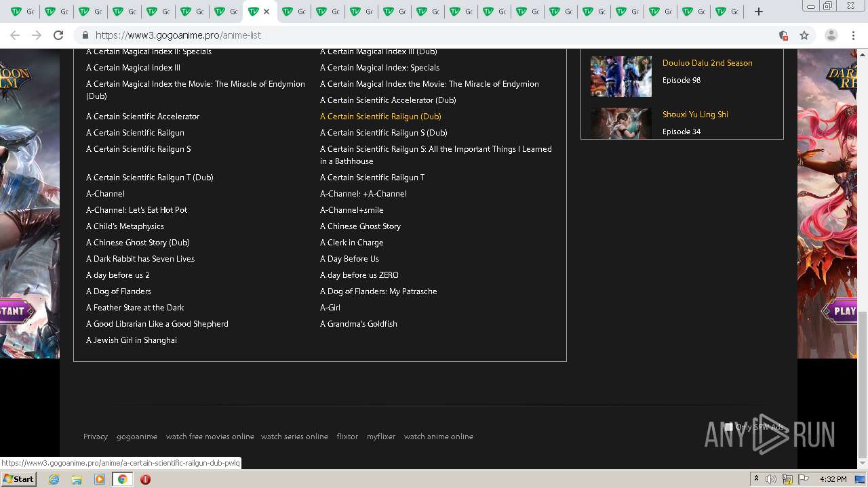868x488 pixels.
Task: Show hidden tray icons arrow
Action: (x=756, y=479)
